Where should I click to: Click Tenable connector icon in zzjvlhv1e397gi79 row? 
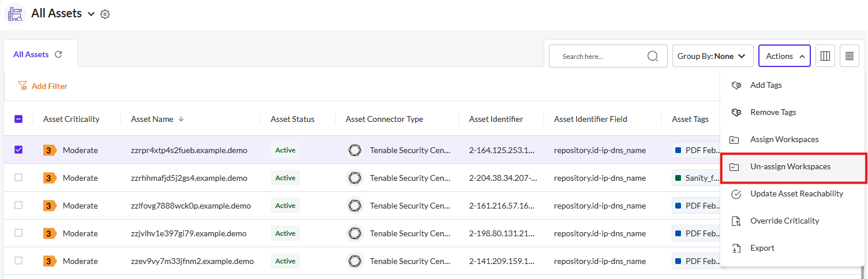click(x=354, y=233)
